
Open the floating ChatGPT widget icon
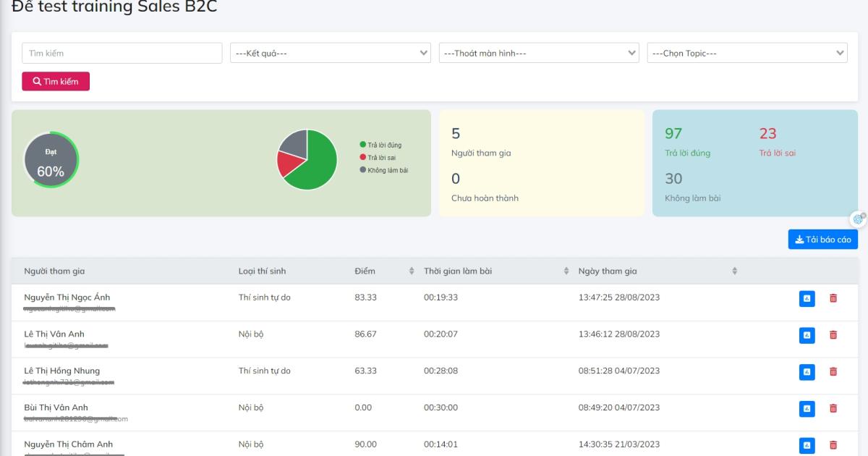[x=858, y=217]
